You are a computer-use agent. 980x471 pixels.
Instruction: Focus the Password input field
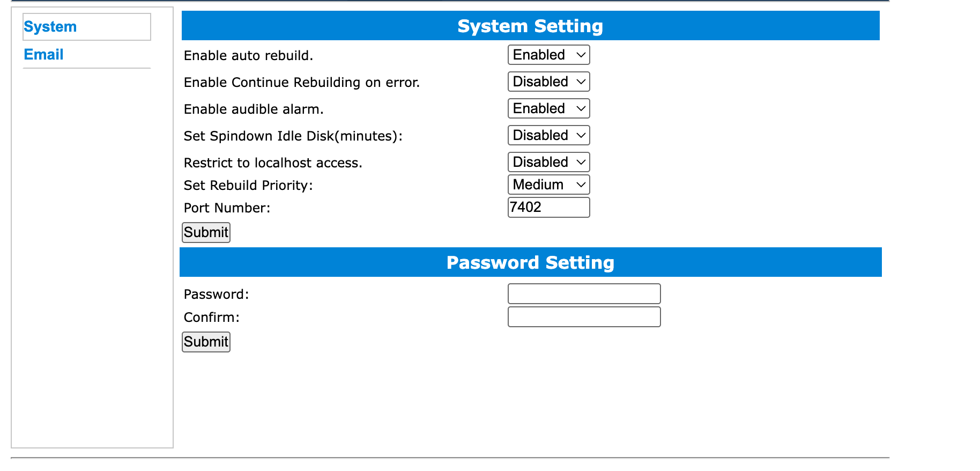(x=584, y=294)
